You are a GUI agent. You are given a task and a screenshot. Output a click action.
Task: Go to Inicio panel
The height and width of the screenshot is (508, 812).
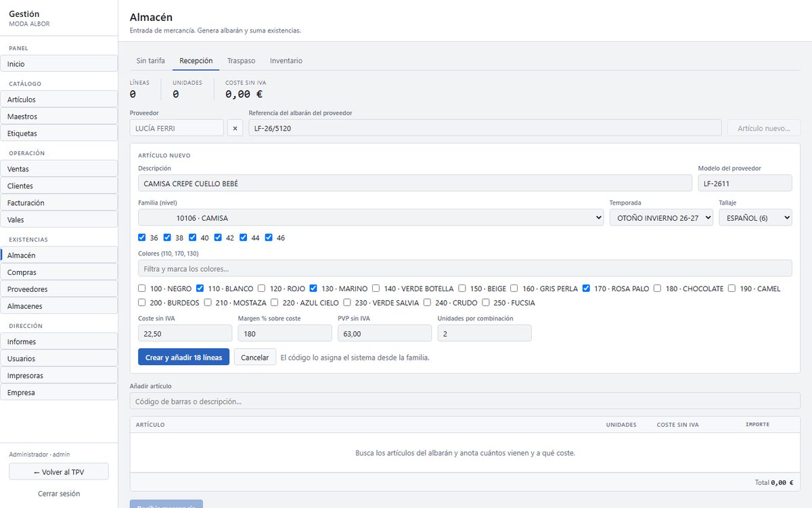[x=59, y=64]
